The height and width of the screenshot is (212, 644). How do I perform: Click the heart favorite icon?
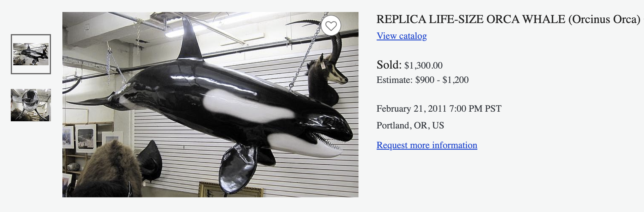coord(331,26)
